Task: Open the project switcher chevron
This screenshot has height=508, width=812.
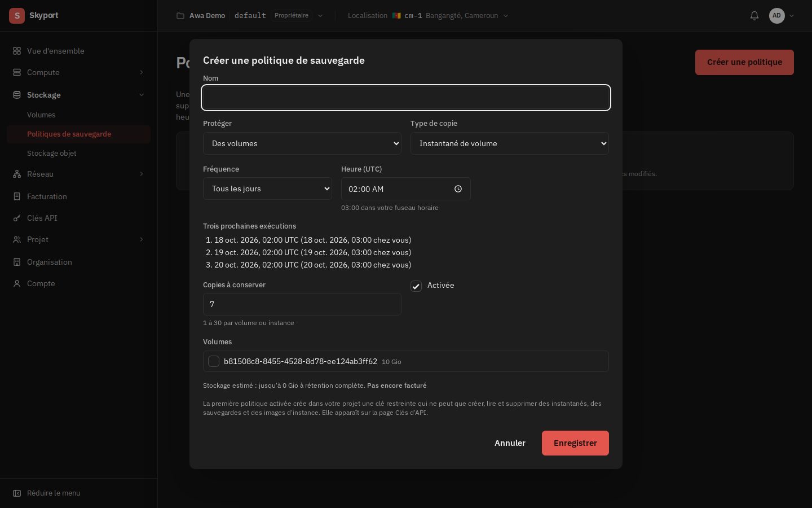Action: (x=320, y=16)
